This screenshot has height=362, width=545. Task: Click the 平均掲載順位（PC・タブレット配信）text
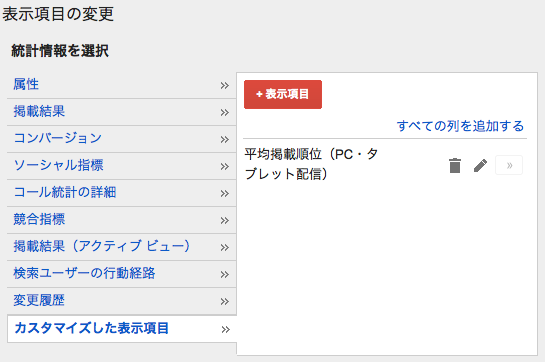311,164
